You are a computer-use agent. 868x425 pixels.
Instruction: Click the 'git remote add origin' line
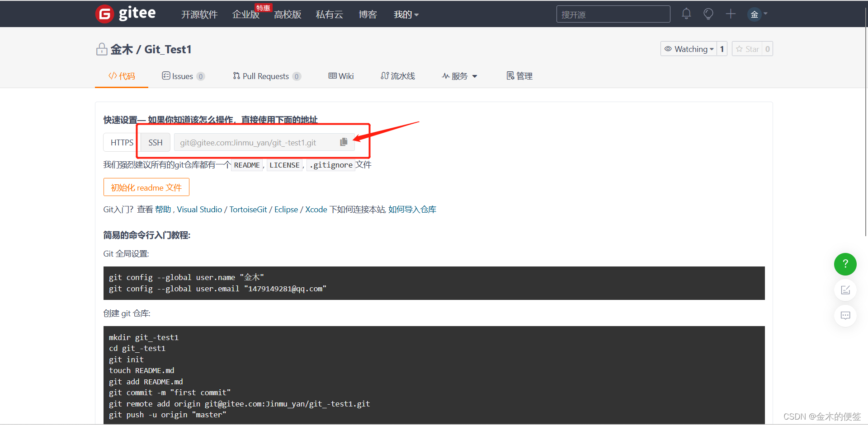click(239, 404)
